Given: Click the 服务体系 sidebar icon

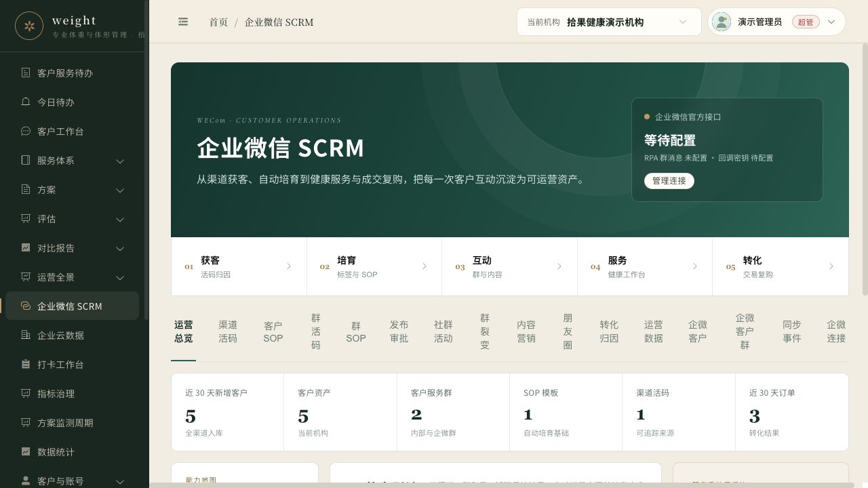Looking at the screenshot, I should pyautogui.click(x=26, y=160).
